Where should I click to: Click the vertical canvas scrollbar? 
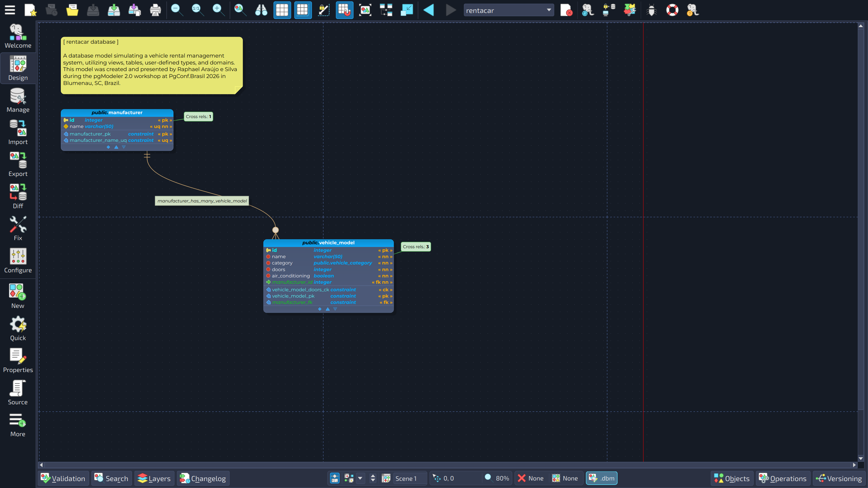pyautogui.click(x=860, y=242)
